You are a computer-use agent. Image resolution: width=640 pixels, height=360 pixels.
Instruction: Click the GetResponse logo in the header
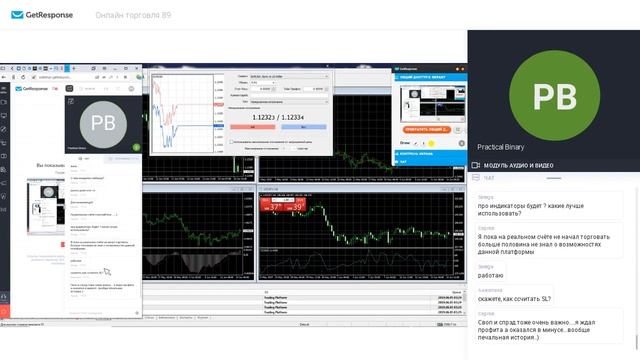point(42,15)
